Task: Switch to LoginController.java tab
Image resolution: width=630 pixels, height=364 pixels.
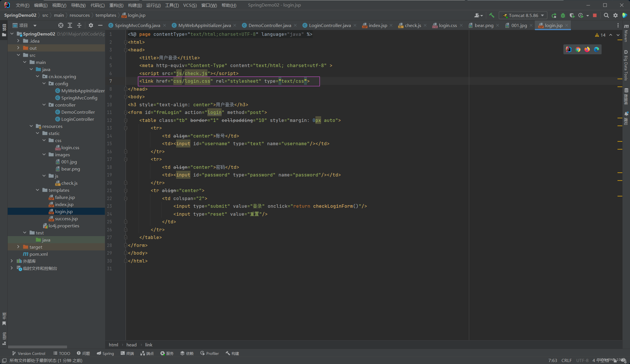Action: tap(330, 25)
